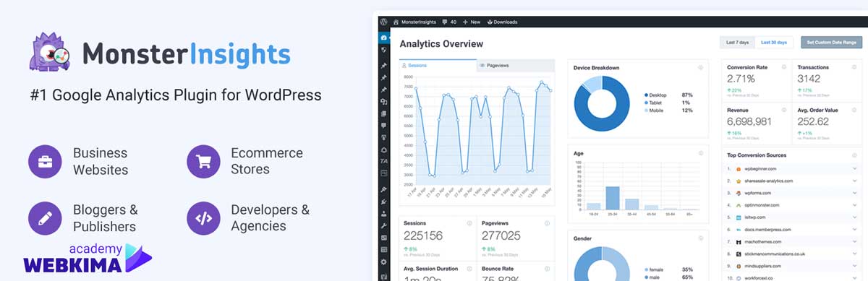Click the Transactions value 3142
The height and width of the screenshot is (281, 868).
809,79
